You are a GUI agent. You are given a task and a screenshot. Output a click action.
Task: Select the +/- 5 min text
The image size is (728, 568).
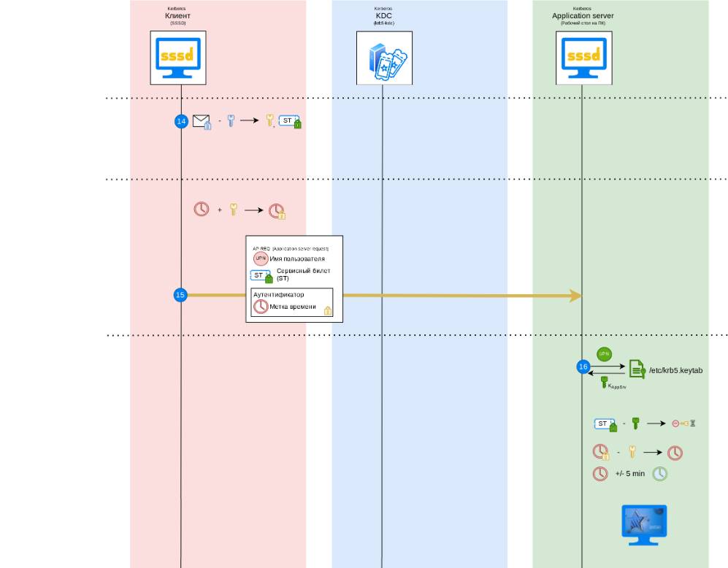coord(629,474)
